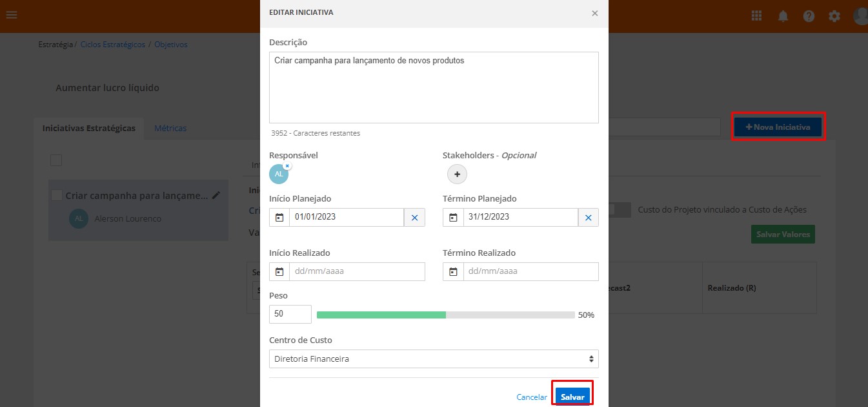Add a stakeholder with plus button

tap(457, 174)
